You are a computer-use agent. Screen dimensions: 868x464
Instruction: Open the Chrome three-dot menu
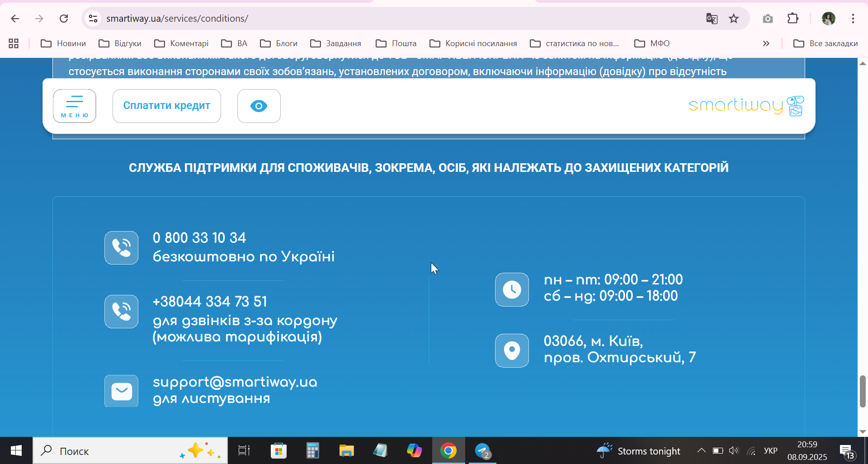[x=853, y=19]
